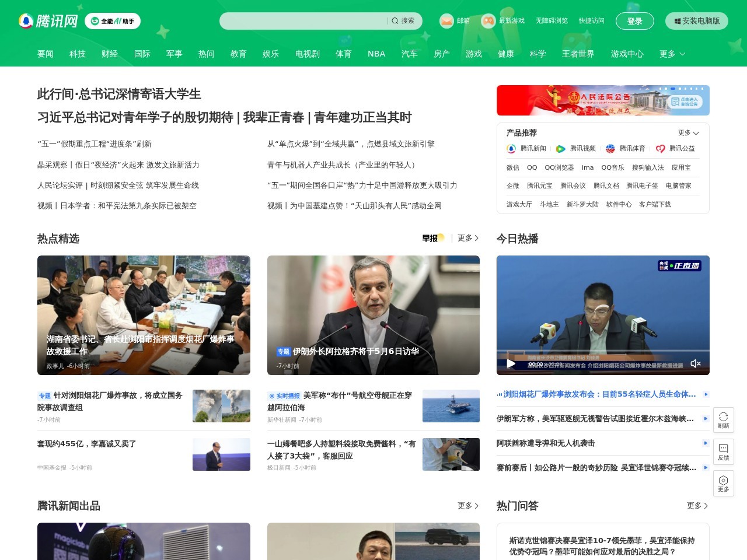Open 更多 next to 热点精选
Viewport: 747px width, 560px height.
tap(468, 238)
